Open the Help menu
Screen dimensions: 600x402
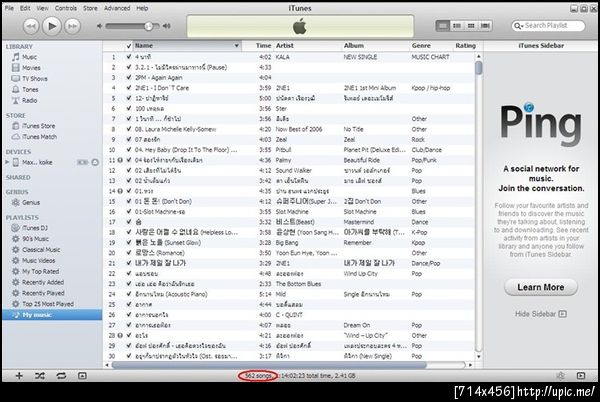[142, 8]
